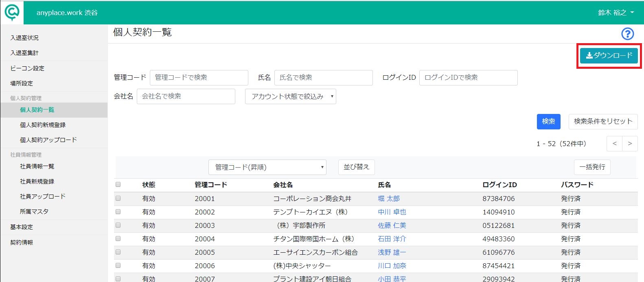The image size is (644, 282).
Task: Check the row checkbox for 20003
Action: click(x=118, y=225)
